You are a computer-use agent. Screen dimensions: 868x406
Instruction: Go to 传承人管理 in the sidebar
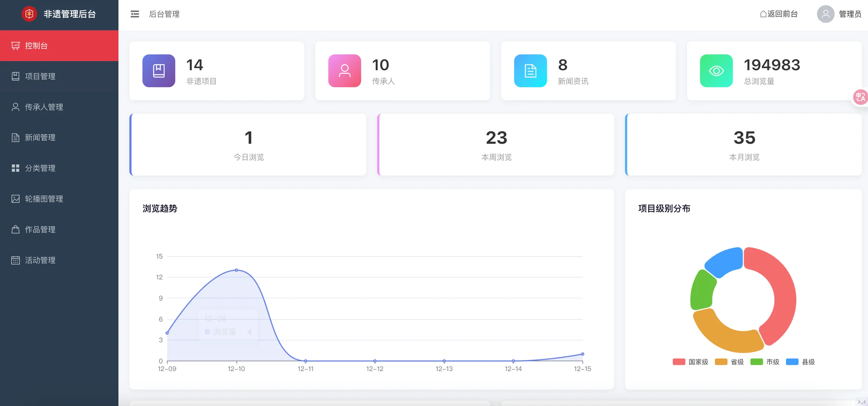(x=44, y=107)
